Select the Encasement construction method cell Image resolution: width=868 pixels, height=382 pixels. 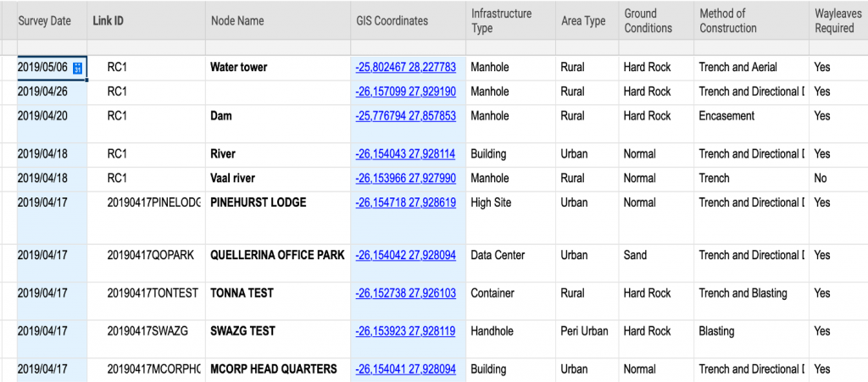[x=726, y=116]
